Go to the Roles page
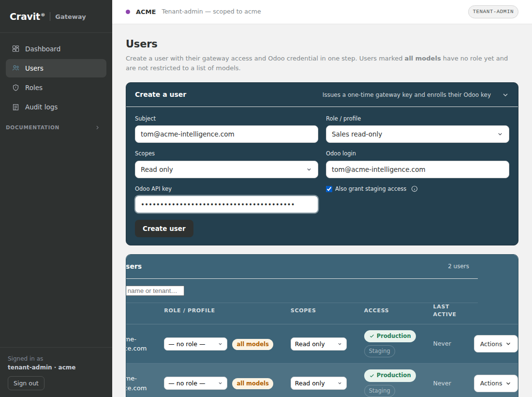Image resolution: width=532 pixels, height=397 pixels. pyautogui.click(x=56, y=88)
